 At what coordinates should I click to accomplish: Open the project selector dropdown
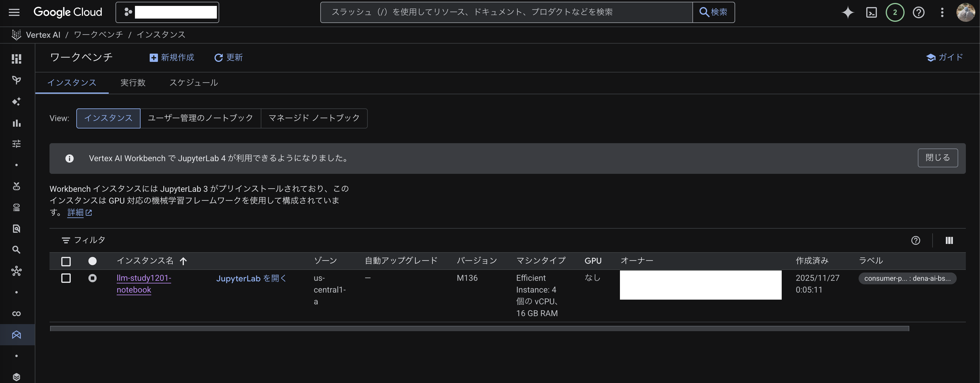[167, 13]
